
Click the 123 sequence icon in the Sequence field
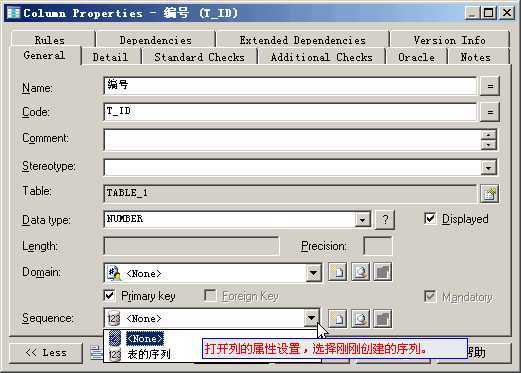pos(114,319)
